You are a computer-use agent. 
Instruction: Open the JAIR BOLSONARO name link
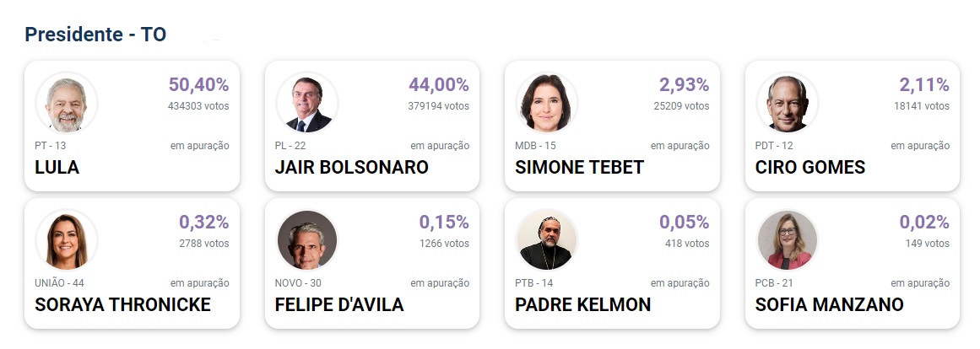pos(351,167)
